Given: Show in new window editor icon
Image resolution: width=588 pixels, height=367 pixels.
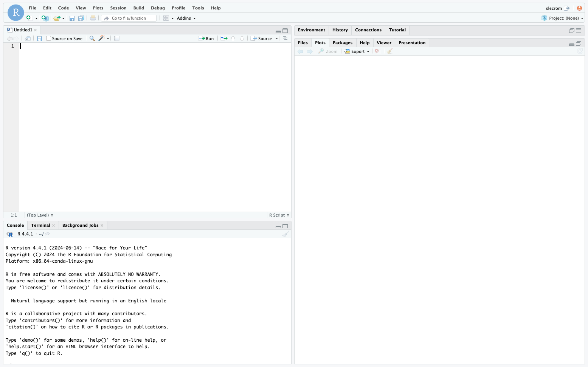Looking at the screenshot, I should (x=28, y=39).
